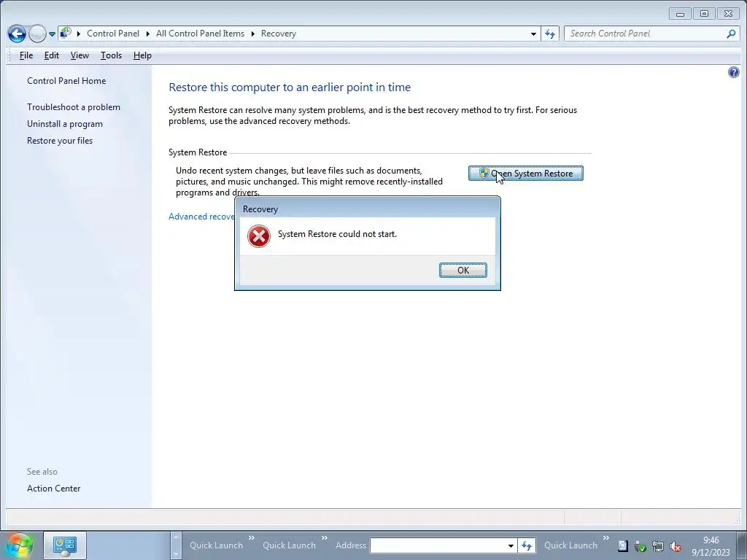Maximize the Control Panel window
747x560 pixels.
704,14
